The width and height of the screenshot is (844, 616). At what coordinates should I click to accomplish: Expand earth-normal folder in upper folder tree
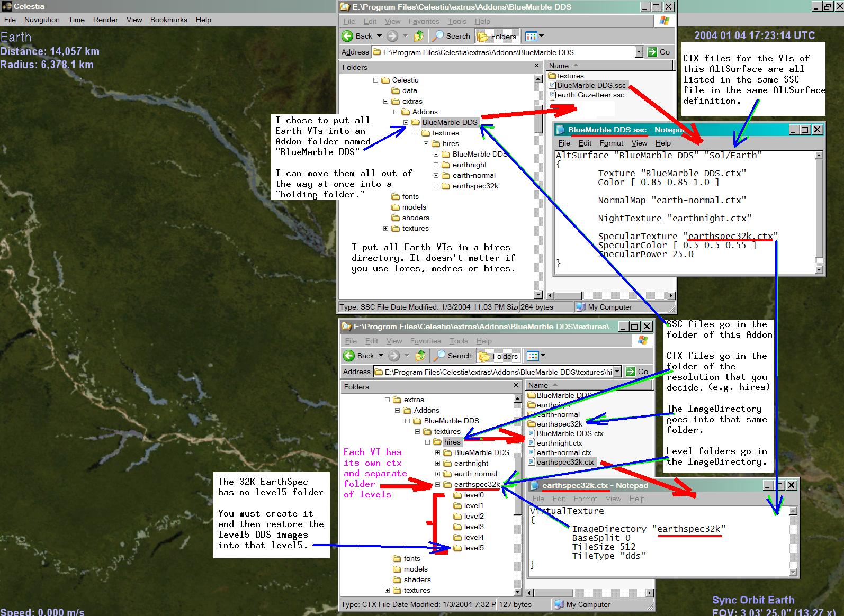tap(436, 175)
